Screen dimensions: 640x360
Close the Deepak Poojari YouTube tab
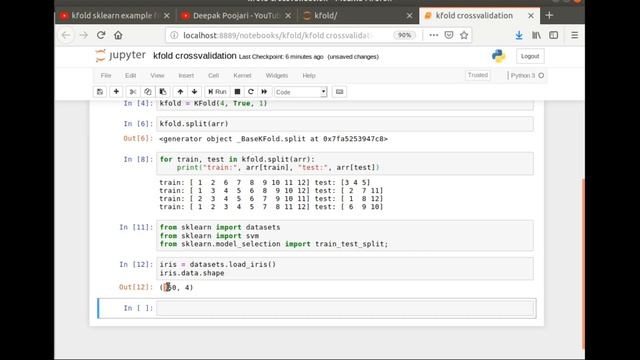click(x=288, y=16)
